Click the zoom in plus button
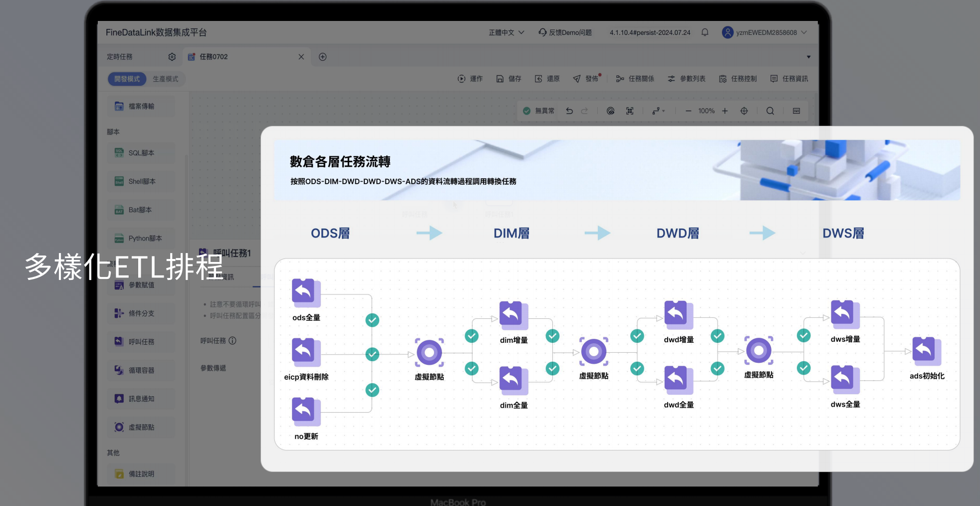 (x=725, y=111)
